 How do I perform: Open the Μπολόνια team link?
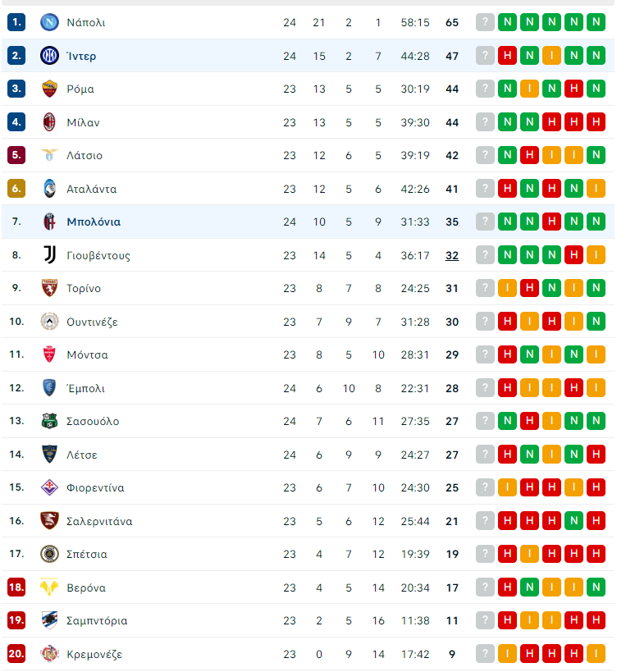(x=94, y=222)
